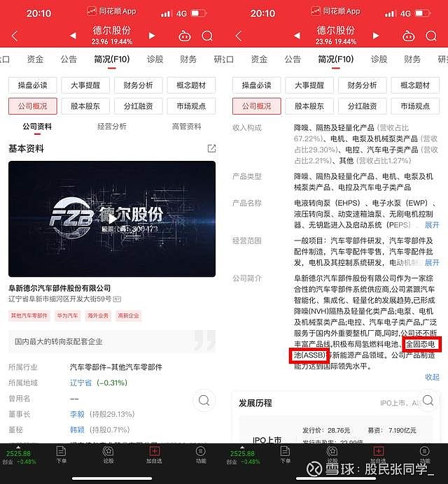The image size is (448, 484).
Task: Tap 功能 icon in left bottom bar
Action: (201, 455)
